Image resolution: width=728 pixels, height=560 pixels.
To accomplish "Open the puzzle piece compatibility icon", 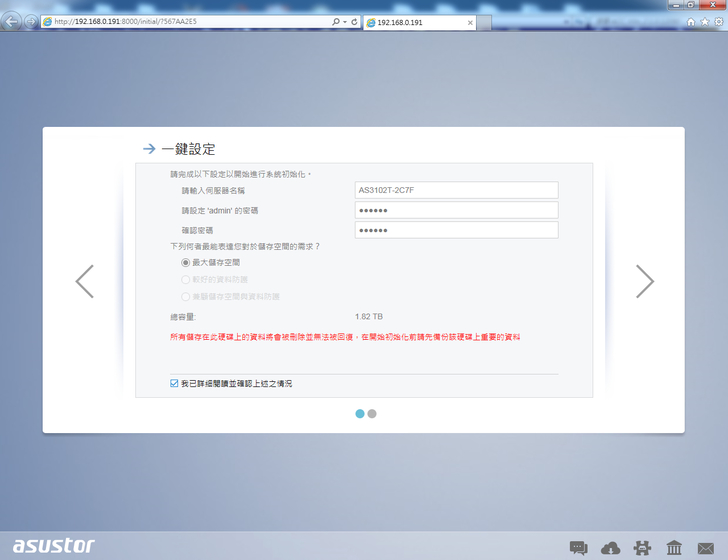I will pyautogui.click(x=642, y=547).
